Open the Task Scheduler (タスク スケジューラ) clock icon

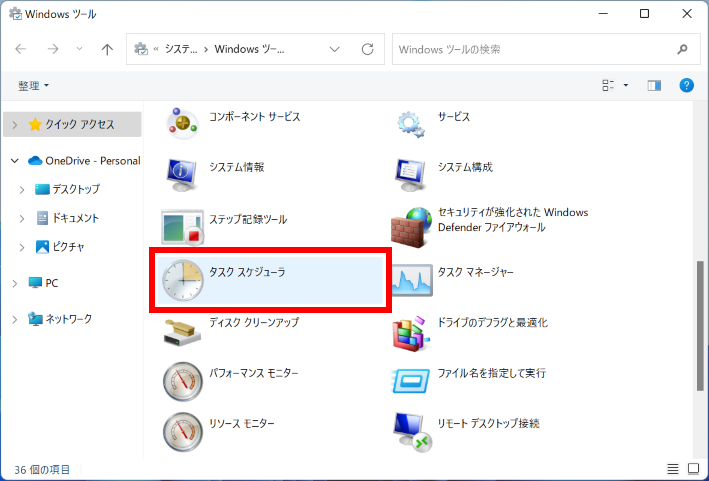tap(183, 280)
